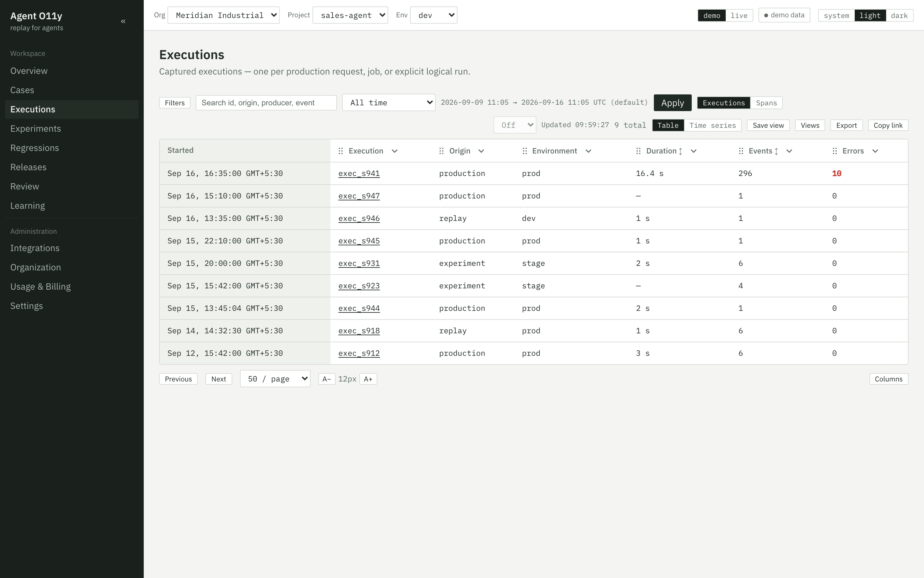Screen dimensions: 924x578
Task: Open Learning in the sidebar
Action: pyautogui.click(x=72, y=206)
